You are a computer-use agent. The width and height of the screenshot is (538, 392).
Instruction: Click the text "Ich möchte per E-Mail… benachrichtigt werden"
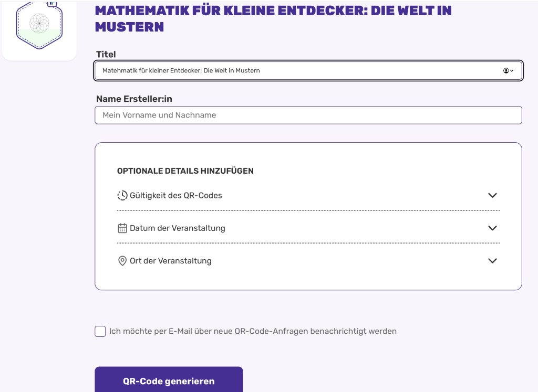(x=253, y=331)
